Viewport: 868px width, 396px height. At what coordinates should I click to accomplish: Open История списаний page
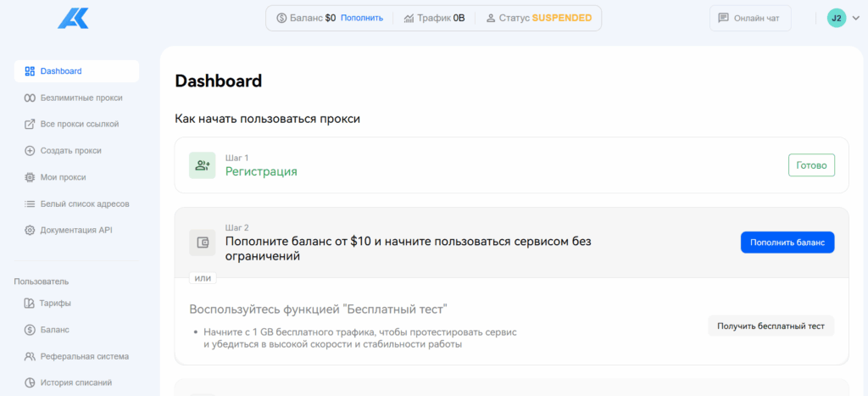coord(76,382)
